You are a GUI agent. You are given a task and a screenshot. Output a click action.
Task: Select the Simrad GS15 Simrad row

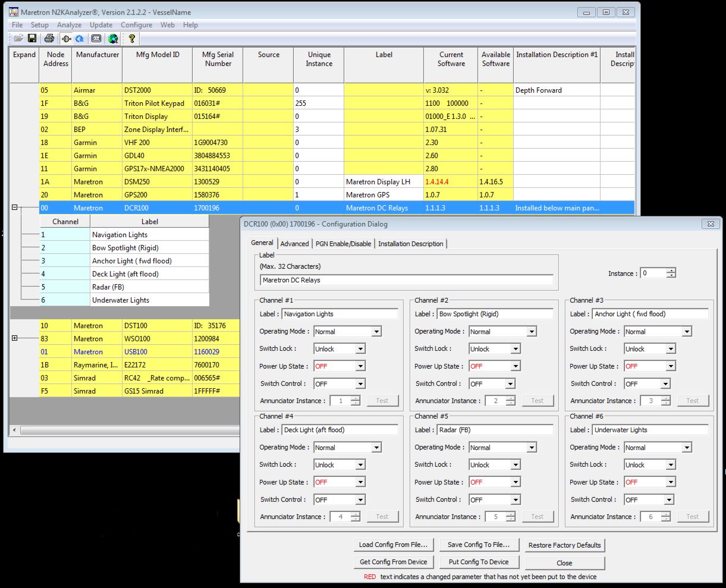[140, 391]
